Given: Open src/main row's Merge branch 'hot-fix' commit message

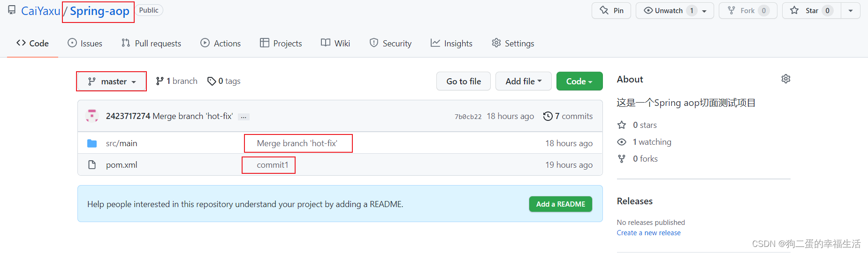Looking at the screenshot, I should [x=297, y=143].
